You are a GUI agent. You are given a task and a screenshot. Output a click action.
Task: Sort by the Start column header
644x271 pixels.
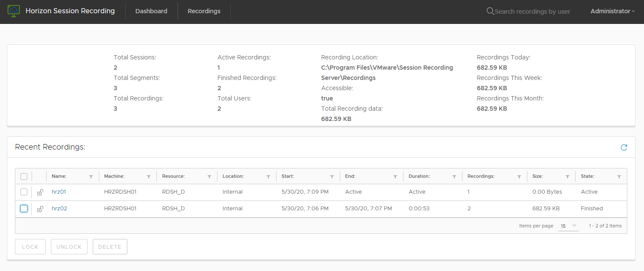tap(288, 176)
